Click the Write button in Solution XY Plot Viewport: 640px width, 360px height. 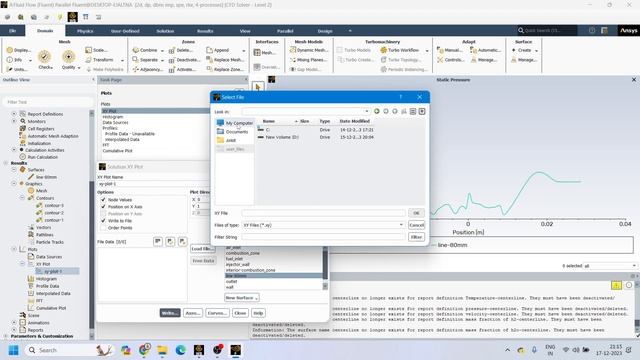[170, 313]
